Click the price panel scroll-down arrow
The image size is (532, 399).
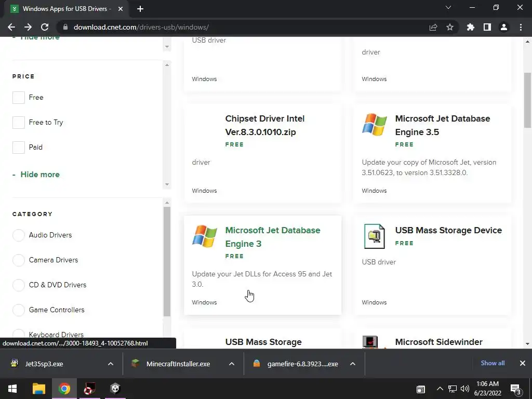pos(167,184)
